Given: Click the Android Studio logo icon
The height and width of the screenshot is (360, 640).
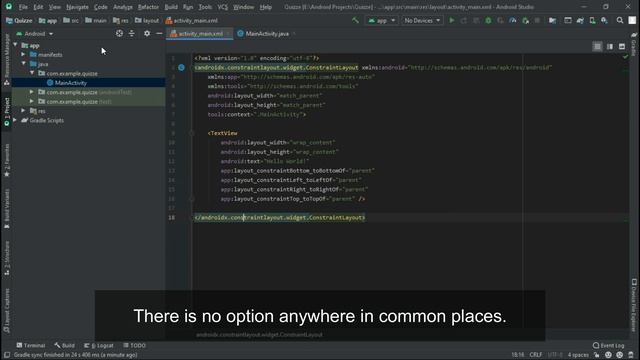Looking at the screenshot, I should (x=9, y=7).
